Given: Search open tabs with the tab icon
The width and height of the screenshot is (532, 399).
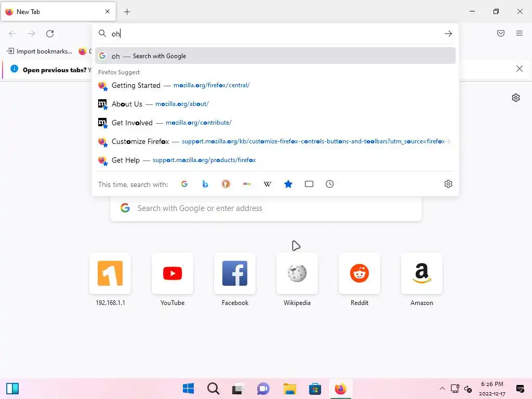Looking at the screenshot, I should (x=309, y=184).
